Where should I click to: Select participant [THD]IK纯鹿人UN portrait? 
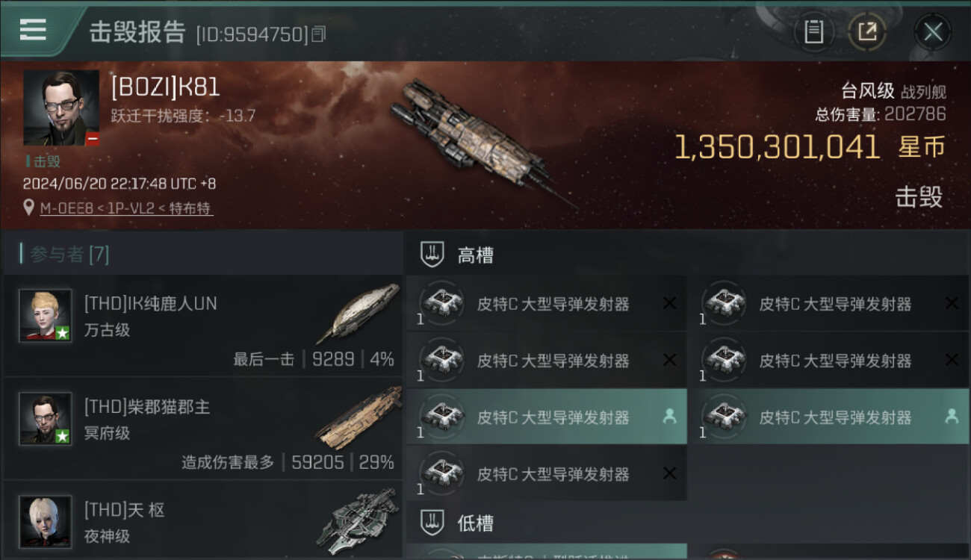[46, 315]
